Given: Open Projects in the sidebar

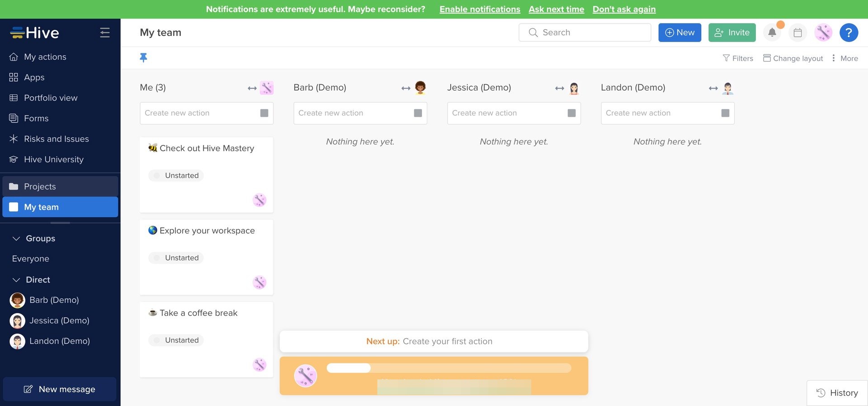Looking at the screenshot, I should click(60, 186).
